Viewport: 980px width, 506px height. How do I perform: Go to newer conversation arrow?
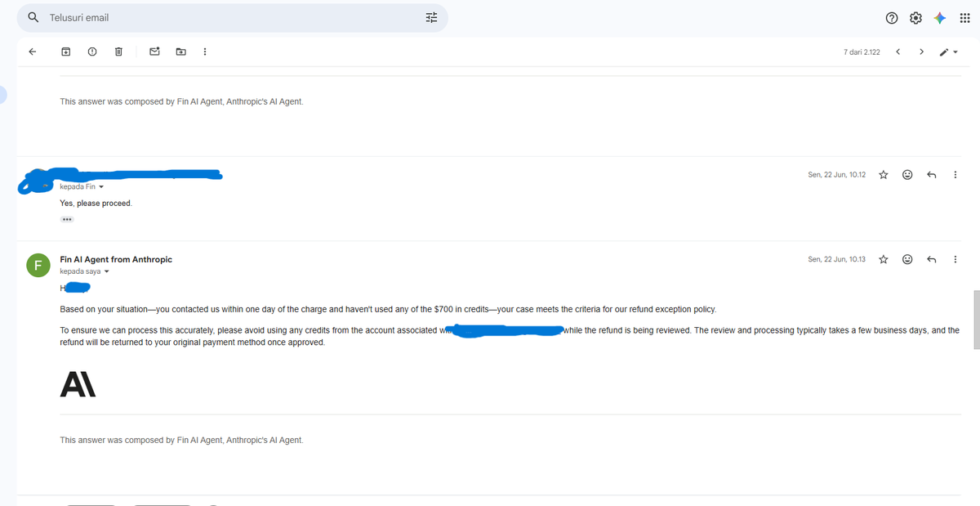pos(898,51)
